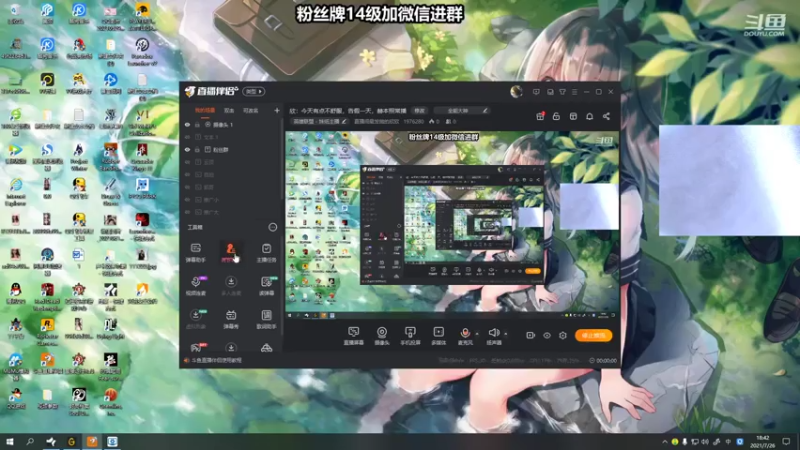Click the share icon in top toolbar

coord(606,116)
